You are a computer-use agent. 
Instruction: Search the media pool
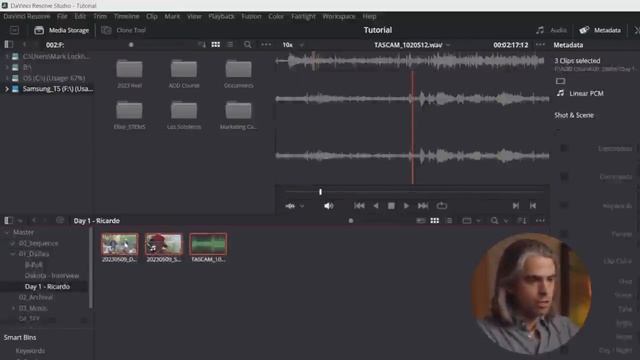click(x=494, y=220)
